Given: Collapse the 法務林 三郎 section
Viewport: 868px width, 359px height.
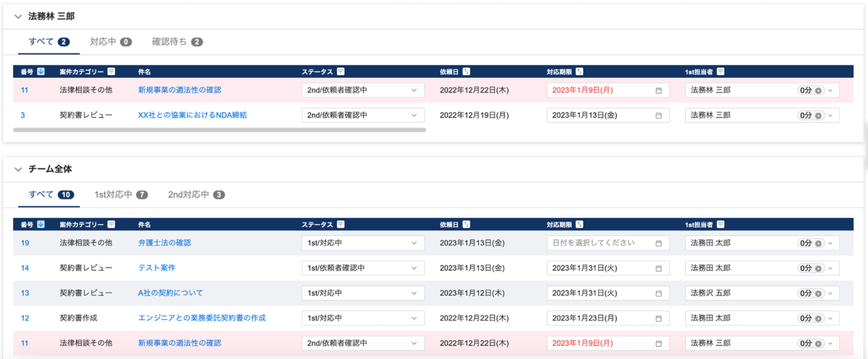Looking at the screenshot, I should (x=18, y=17).
